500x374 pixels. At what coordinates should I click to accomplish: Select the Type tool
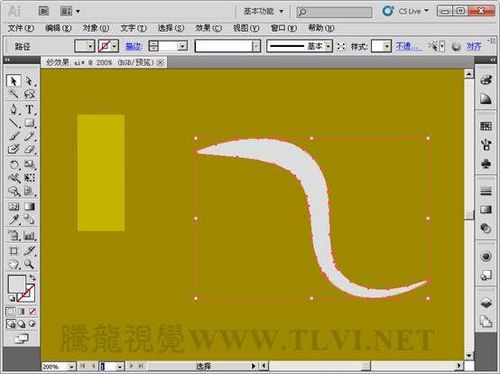tap(29, 109)
